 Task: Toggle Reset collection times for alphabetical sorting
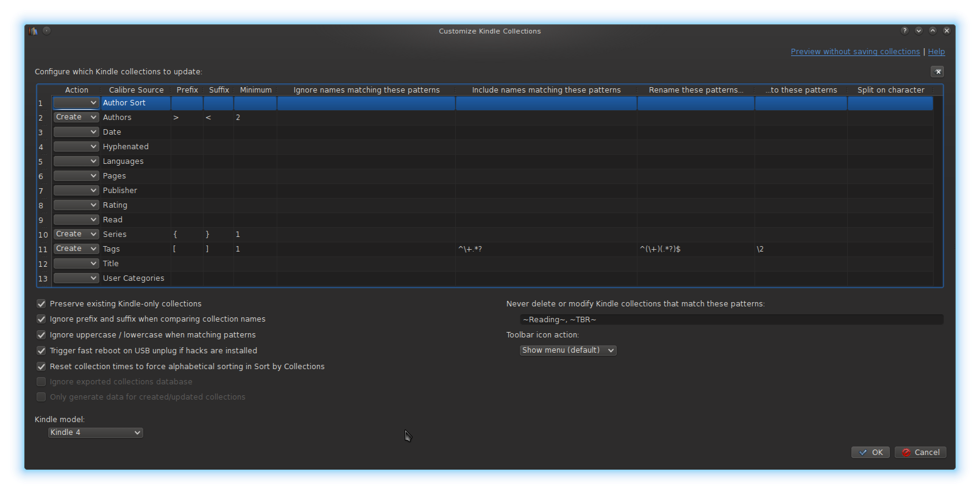click(41, 367)
